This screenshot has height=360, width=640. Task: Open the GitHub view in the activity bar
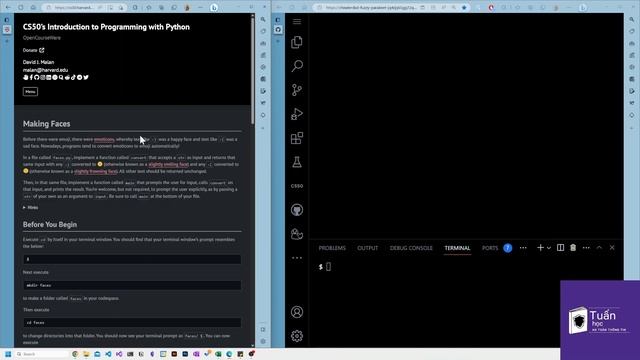[297, 210]
